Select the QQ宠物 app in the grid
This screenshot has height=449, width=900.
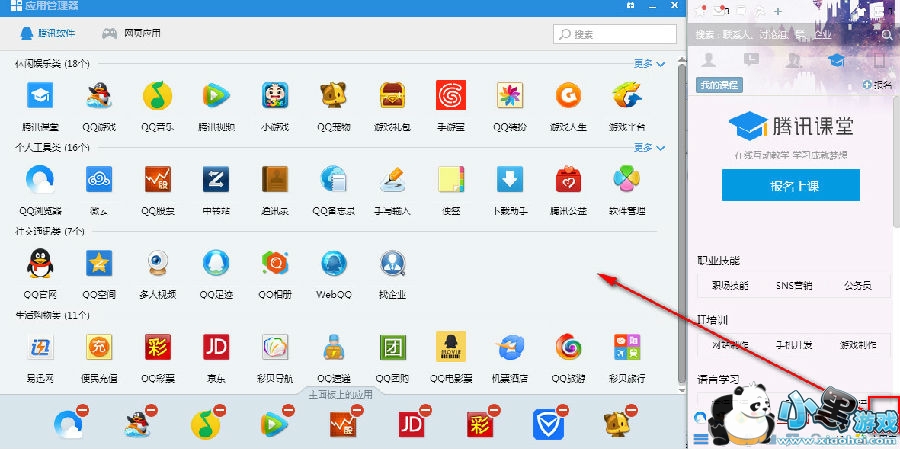[333, 95]
